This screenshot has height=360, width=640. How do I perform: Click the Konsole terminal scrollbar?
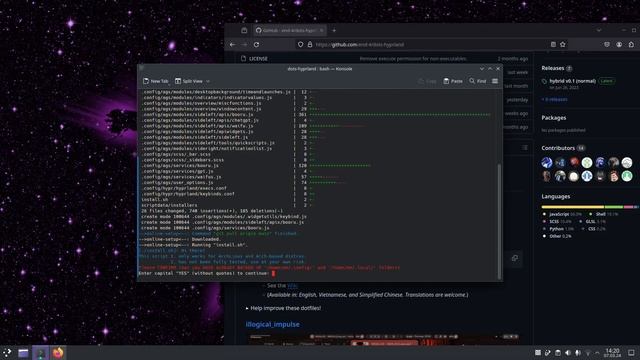(x=499, y=221)
